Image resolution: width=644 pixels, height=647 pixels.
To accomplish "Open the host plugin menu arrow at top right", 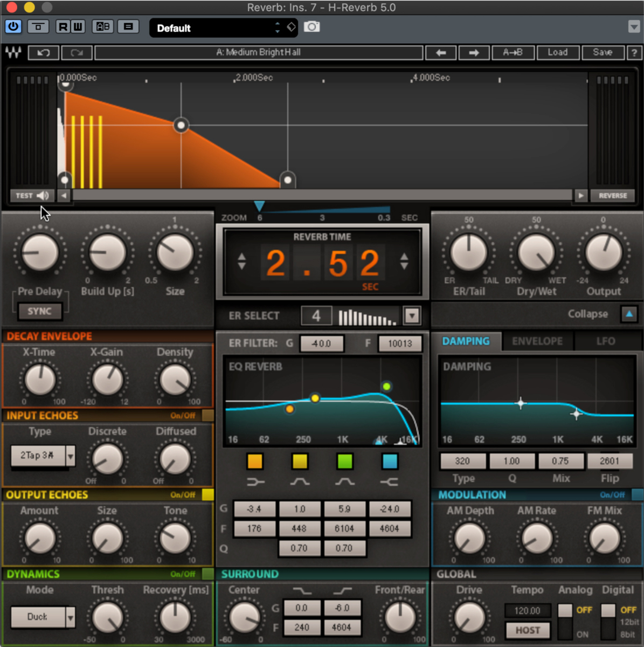I will click(634, 26).
